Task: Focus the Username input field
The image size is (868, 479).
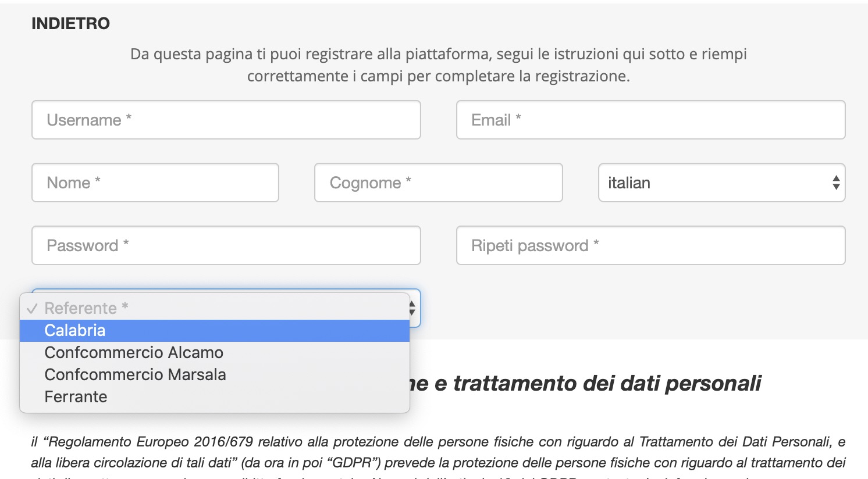Action: click(226, 120)
